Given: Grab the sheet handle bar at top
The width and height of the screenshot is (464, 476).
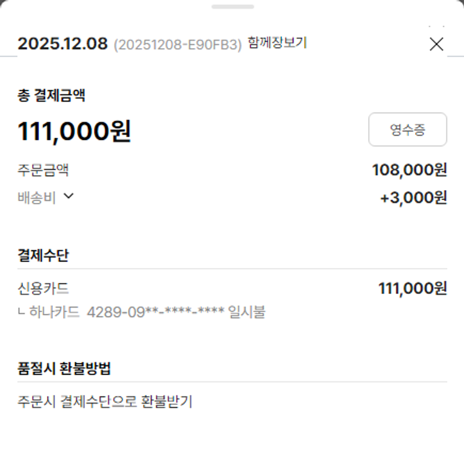Looking at the screenshot, I should click(x=232, y=7).
